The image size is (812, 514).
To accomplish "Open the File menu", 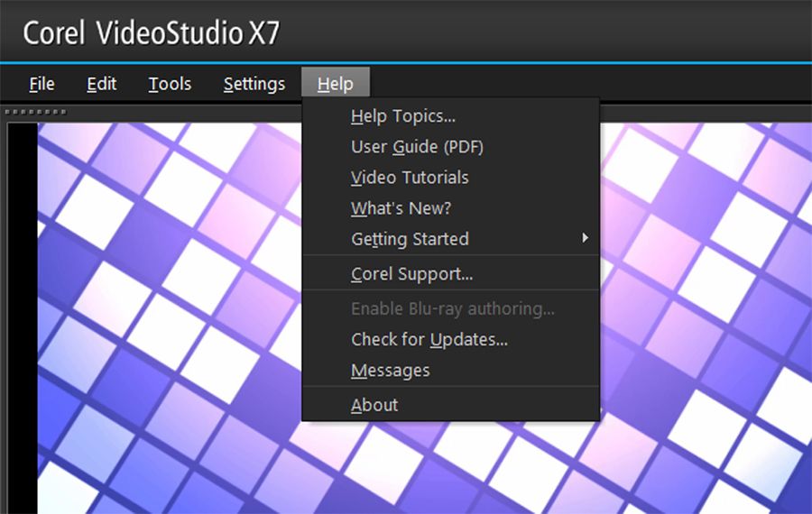I will [x=42, y=84].
